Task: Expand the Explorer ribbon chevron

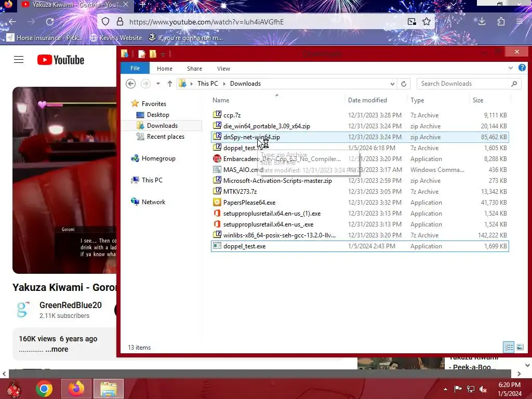Action: pos(511,68)
